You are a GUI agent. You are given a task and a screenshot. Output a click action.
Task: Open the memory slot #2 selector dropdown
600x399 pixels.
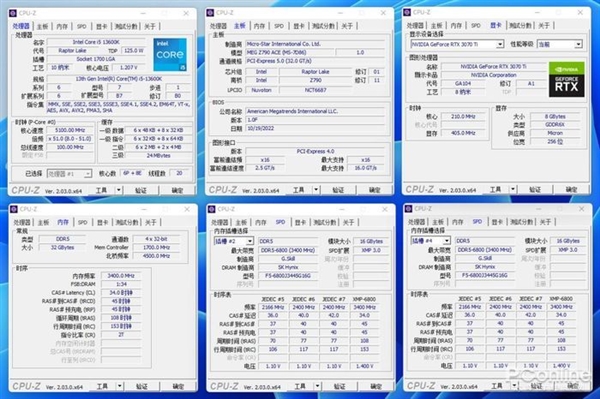[x=233, y=241]
